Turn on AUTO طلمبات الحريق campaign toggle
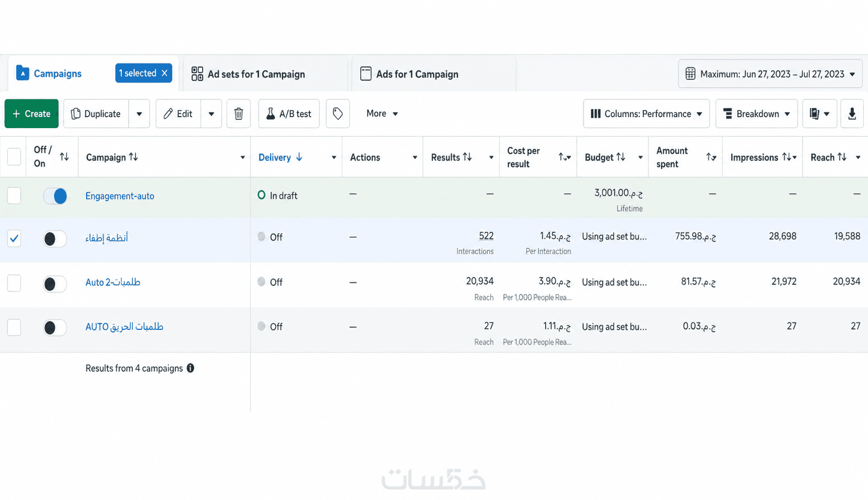The image size is (868, 500). pyautogui.click(x=55, y=328)
